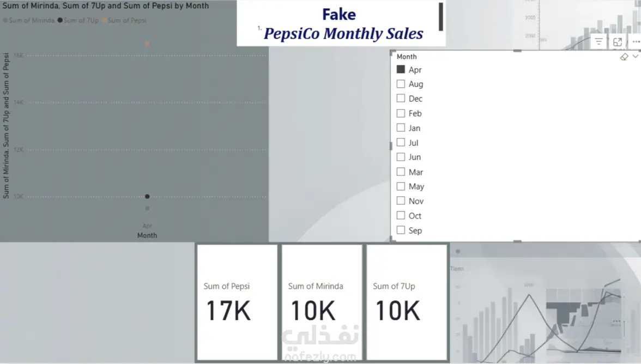Viewport: 641px width, 364px height.
Task: Click the Month slicer header label
Action: [407, 57]
